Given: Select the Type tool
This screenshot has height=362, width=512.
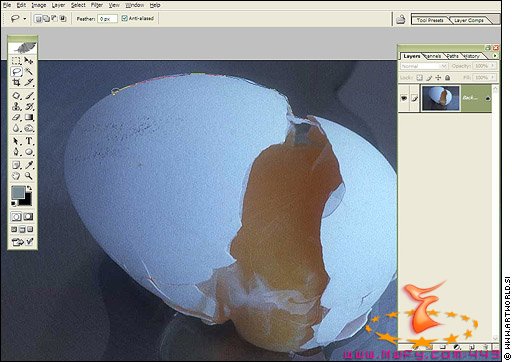Looking at the screenshot, I should coord(29,141).
